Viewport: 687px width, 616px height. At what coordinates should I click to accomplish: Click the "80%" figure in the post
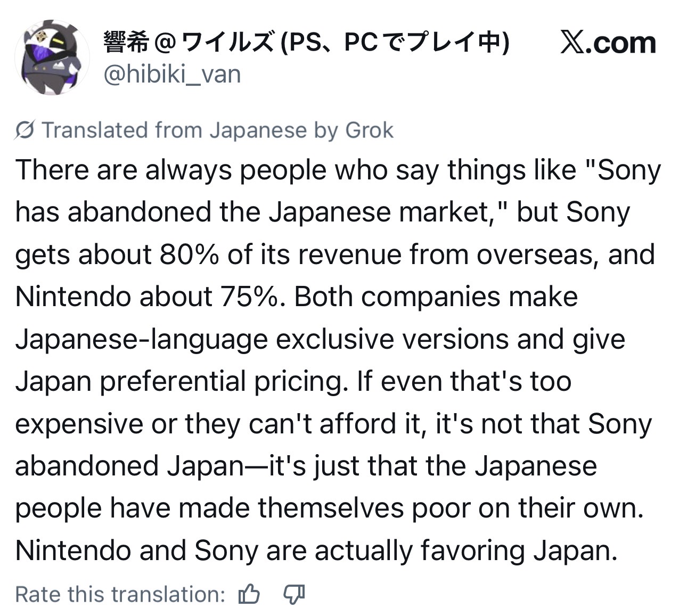point(189,254)
